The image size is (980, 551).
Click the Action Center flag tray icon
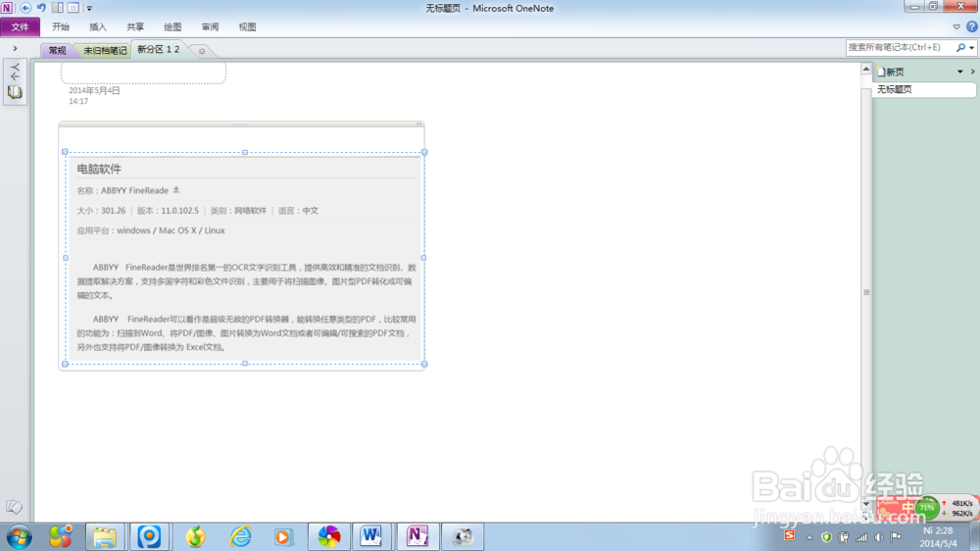[x=897, y=537]
